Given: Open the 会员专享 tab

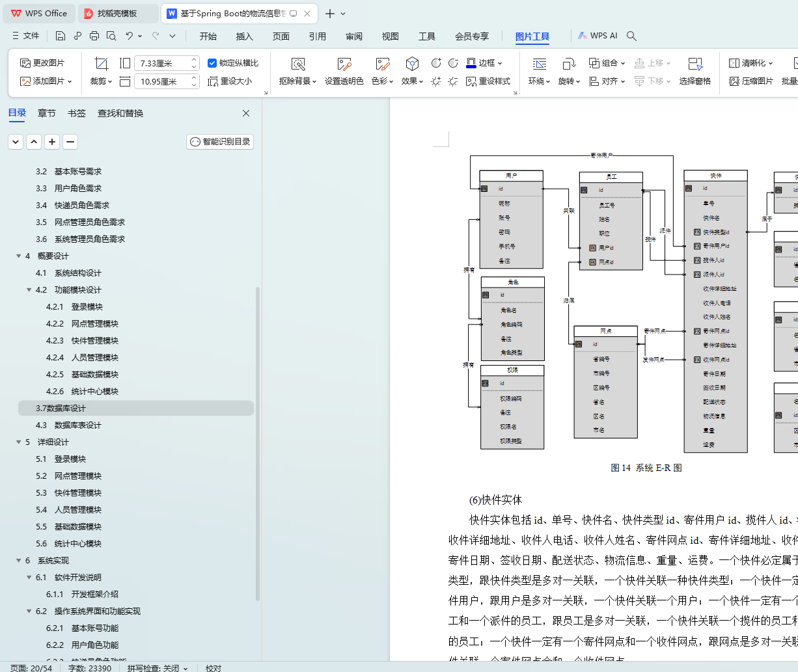Looking at the screenshot, I should pos(472,36).
